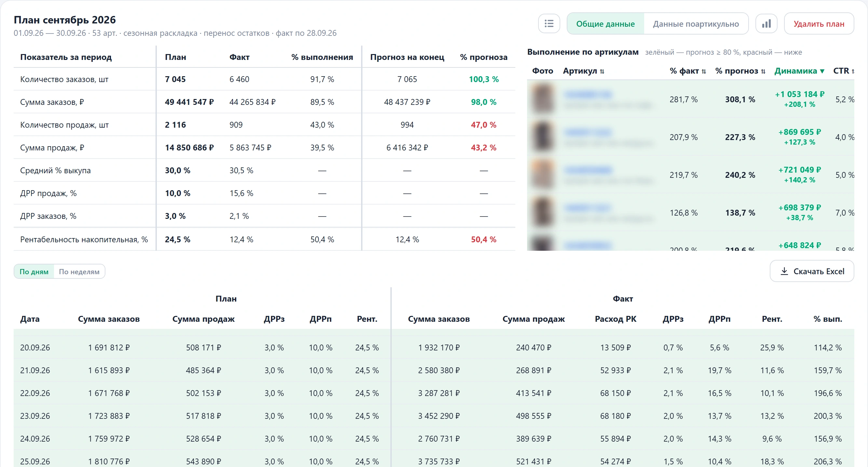Toggle Динамика descending sort arrow

click(822, 71)
